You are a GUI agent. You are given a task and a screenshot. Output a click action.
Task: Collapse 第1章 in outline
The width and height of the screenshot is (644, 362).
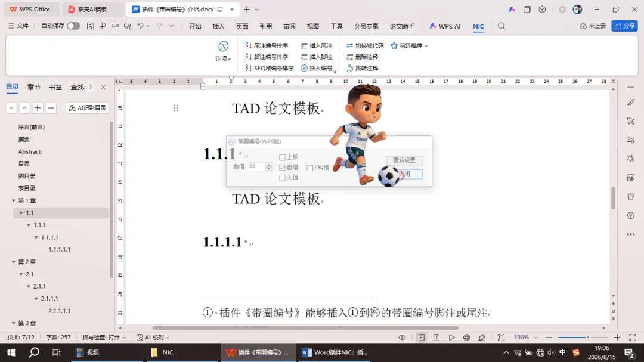pos(14,200)
